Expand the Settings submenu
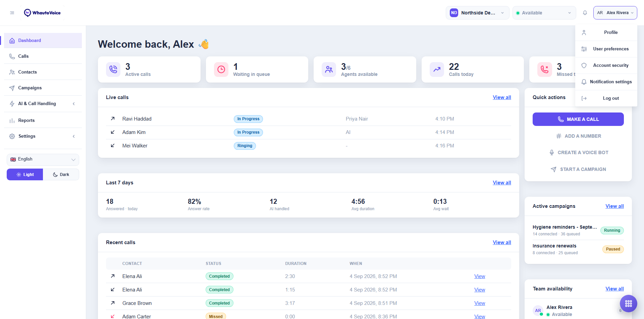Viewport: 644px width, 319px height. [43, 136]
